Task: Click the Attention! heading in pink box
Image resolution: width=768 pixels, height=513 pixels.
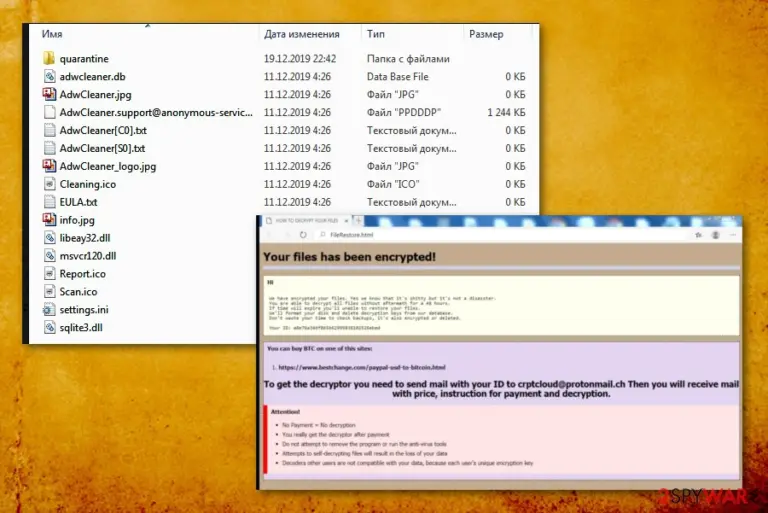Action: click(286, 412)
